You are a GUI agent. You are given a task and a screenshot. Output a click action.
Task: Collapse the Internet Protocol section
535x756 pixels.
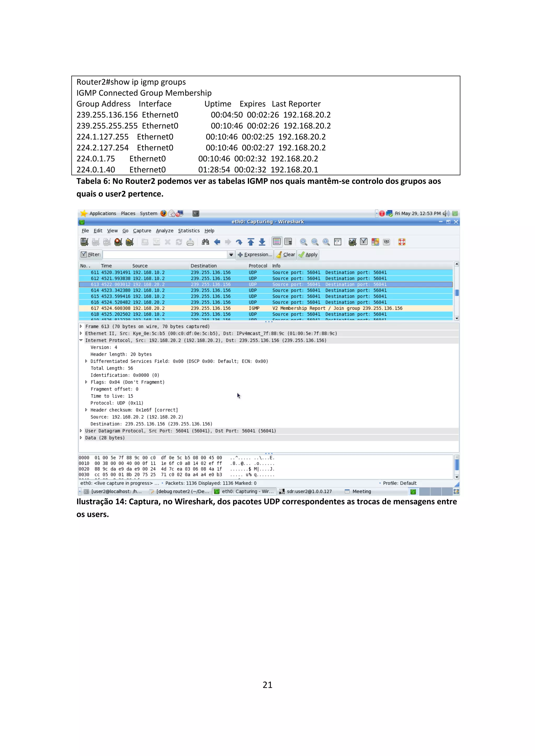[x=81, y=340]
